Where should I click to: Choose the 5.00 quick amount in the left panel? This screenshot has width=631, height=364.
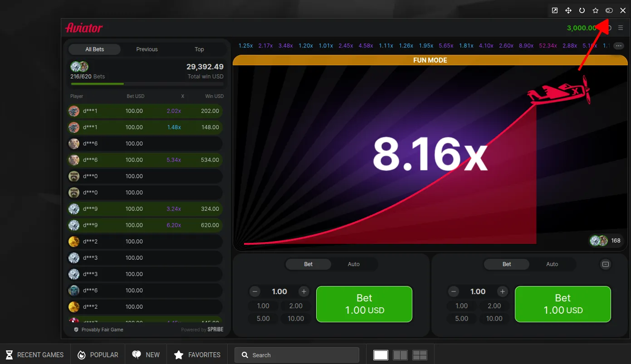coord(263,319)
